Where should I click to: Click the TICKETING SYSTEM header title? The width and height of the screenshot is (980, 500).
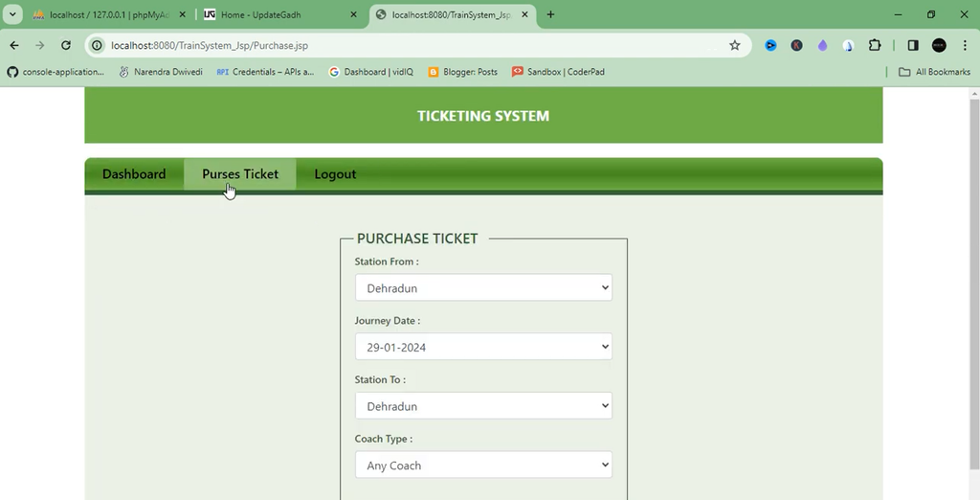(483, 116)
